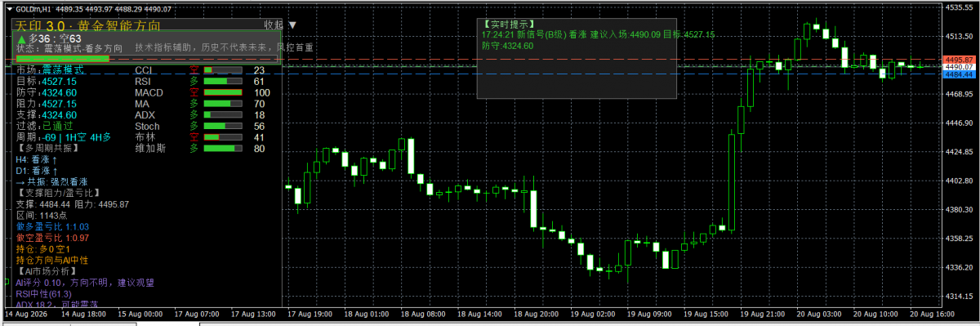This screenshot has height=326, width=980.
Task: Click the Stoch indicator label
Action: (147, 126)
